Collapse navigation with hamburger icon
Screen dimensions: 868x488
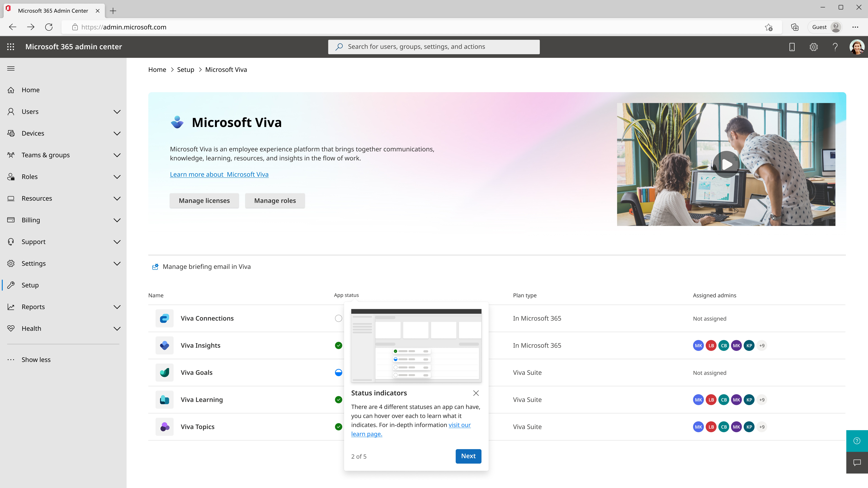pos(11,68)
